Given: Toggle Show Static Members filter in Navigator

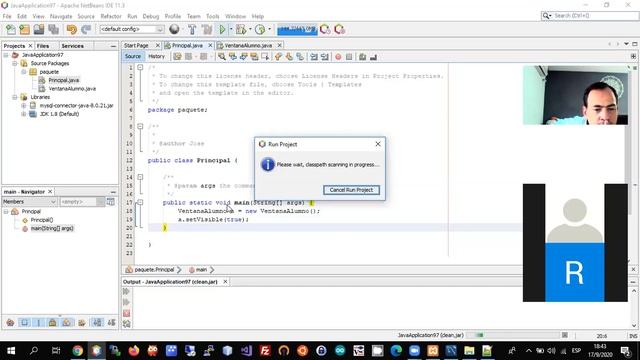Looking at the screenshot, I should (x=39, y=323).
